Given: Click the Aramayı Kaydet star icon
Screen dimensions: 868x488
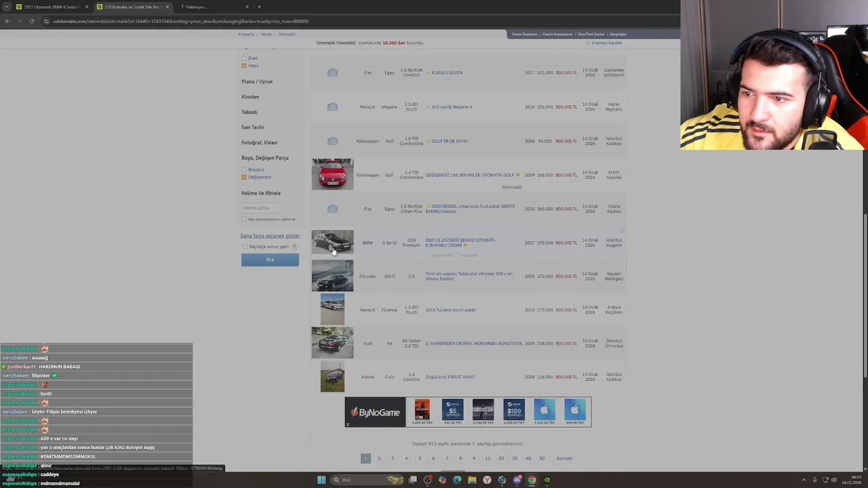Looking at the screenshot, I should [x=588, y=43].
